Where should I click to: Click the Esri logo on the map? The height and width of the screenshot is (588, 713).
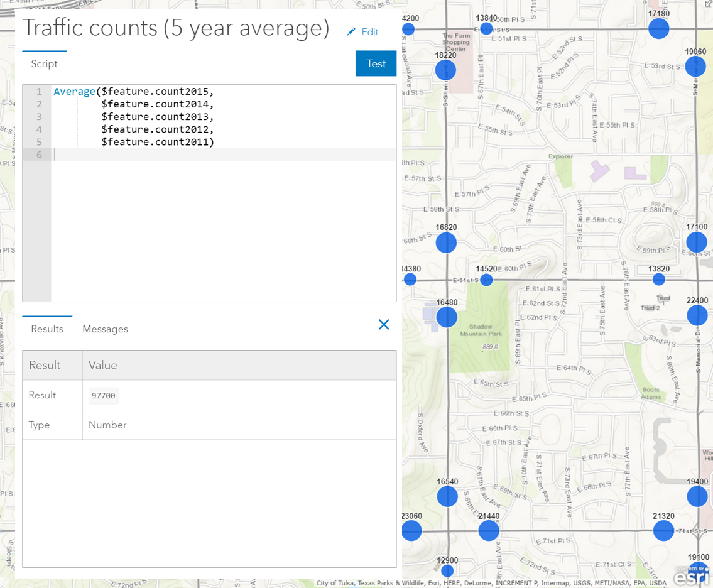pos(691,576)
